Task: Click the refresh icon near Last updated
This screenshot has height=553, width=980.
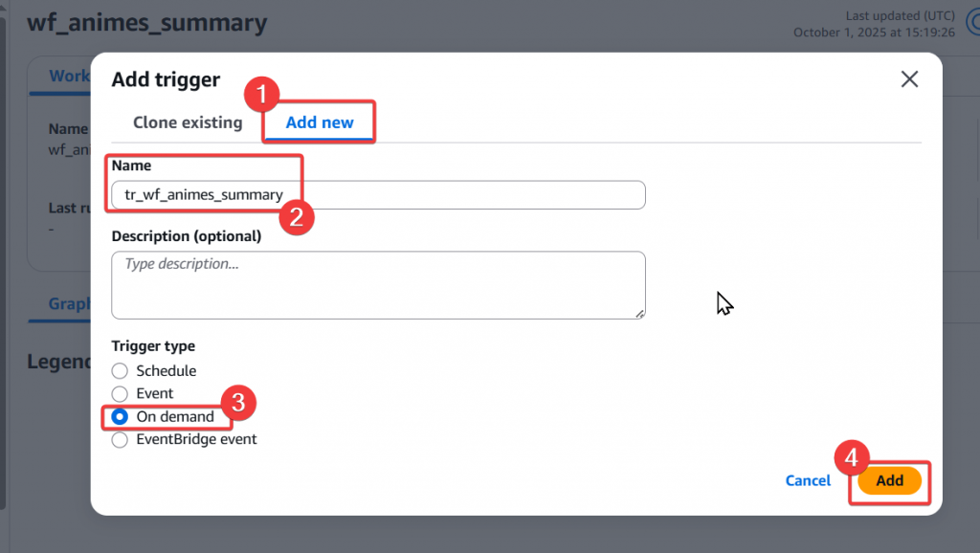Action: 973,23
